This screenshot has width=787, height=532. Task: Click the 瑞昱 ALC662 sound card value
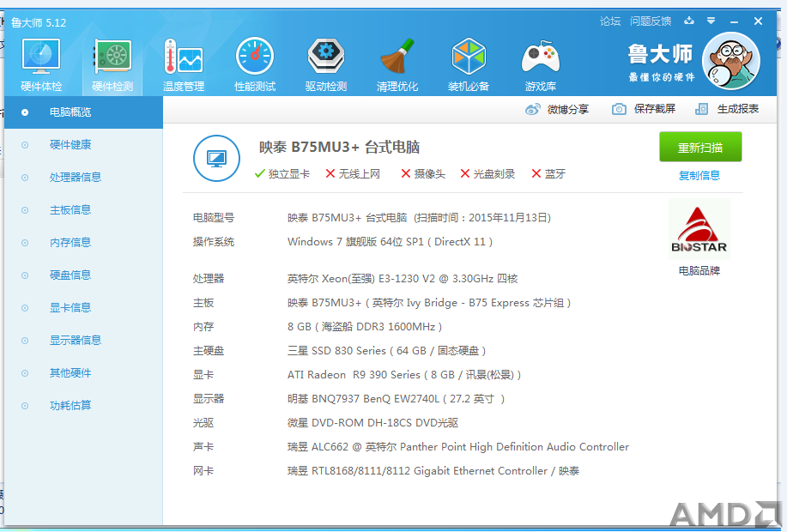pos(458,447)
